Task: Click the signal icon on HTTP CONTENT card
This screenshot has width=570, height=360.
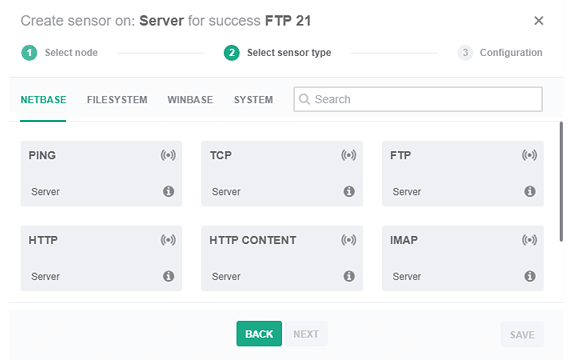Action: tap(349, 240)
